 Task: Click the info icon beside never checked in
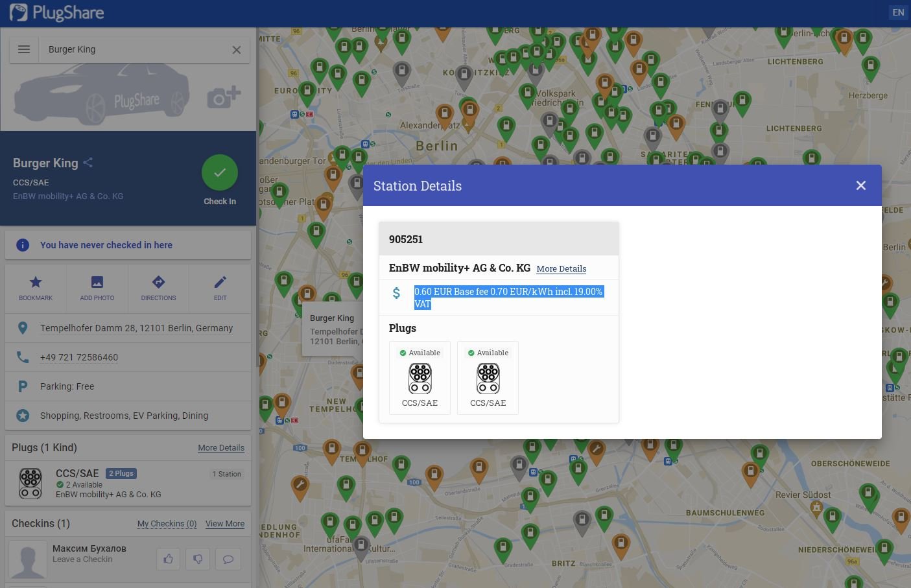click(x=23, y=245)
